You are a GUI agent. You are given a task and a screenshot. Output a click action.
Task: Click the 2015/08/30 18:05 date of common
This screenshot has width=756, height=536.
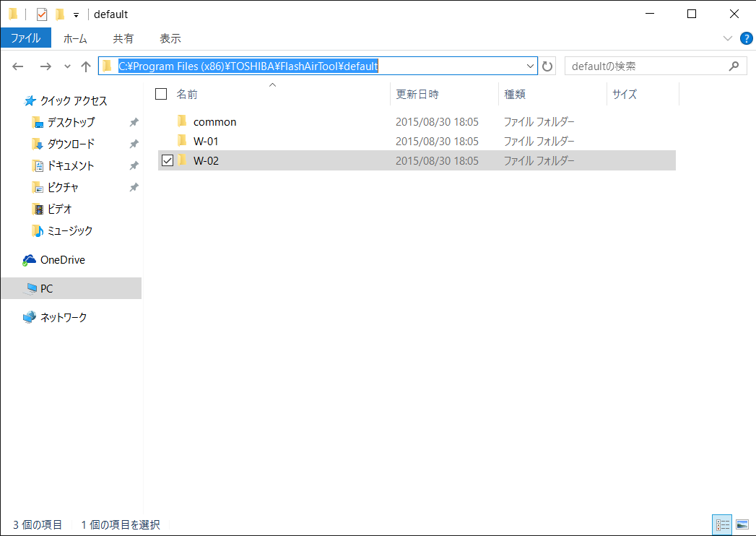437,122
